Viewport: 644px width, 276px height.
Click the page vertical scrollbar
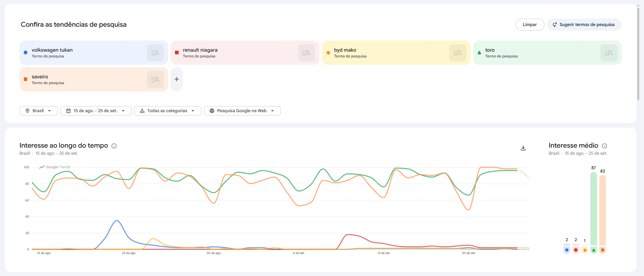pos(638,54)
